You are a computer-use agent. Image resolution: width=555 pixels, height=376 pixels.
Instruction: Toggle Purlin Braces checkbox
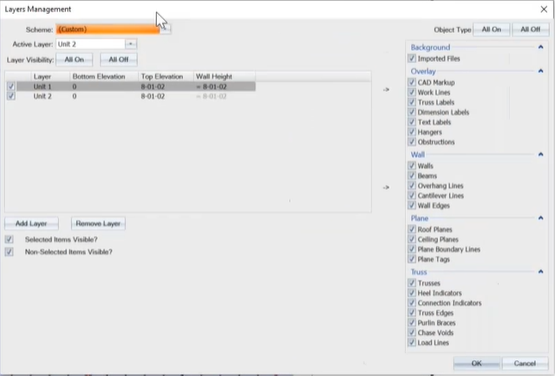click(412, 322)
